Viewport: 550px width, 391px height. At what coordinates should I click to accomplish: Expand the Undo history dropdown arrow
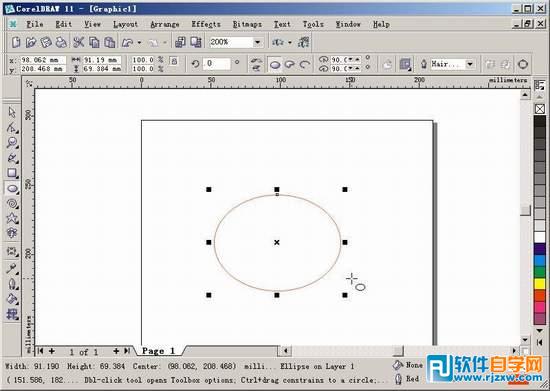[x=139, y=42]
